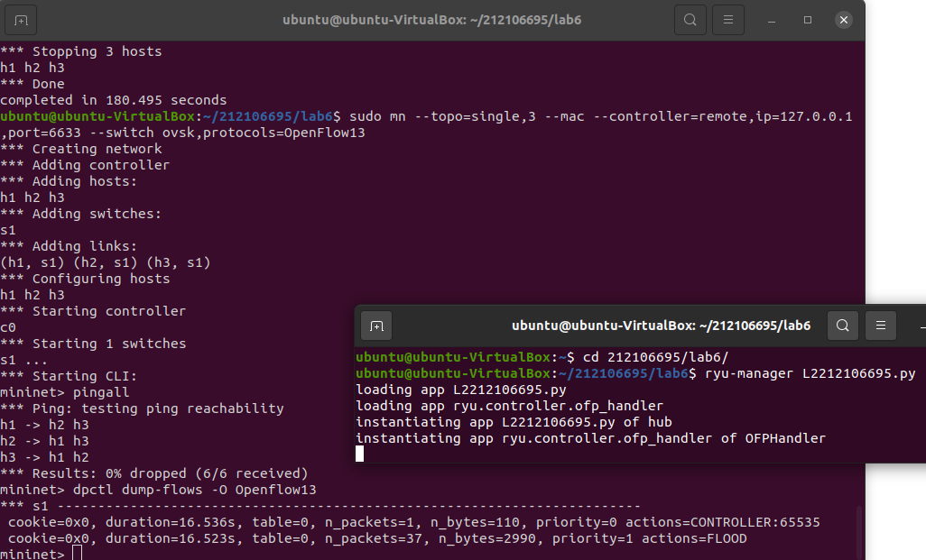Click the 'loading app ryu.controller.ofp_handler' line
Screen dimensions: 926x560
510,406
